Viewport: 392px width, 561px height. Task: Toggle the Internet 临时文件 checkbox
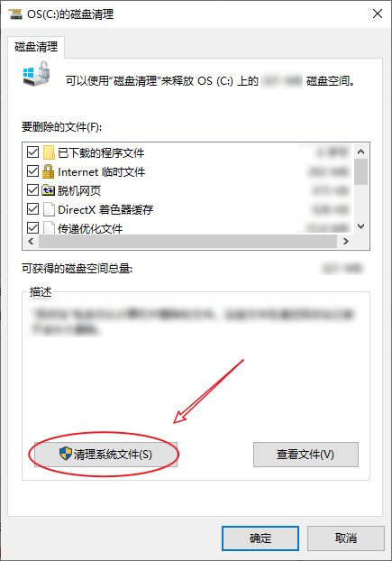pos(32,171)
